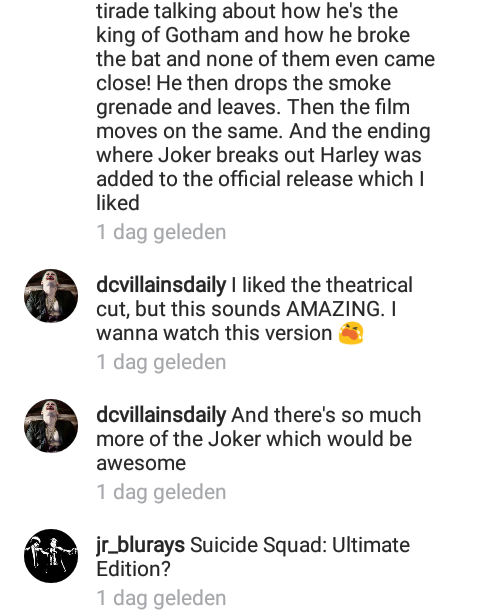Tap 'wanna watch this version' text

point(214,333)
